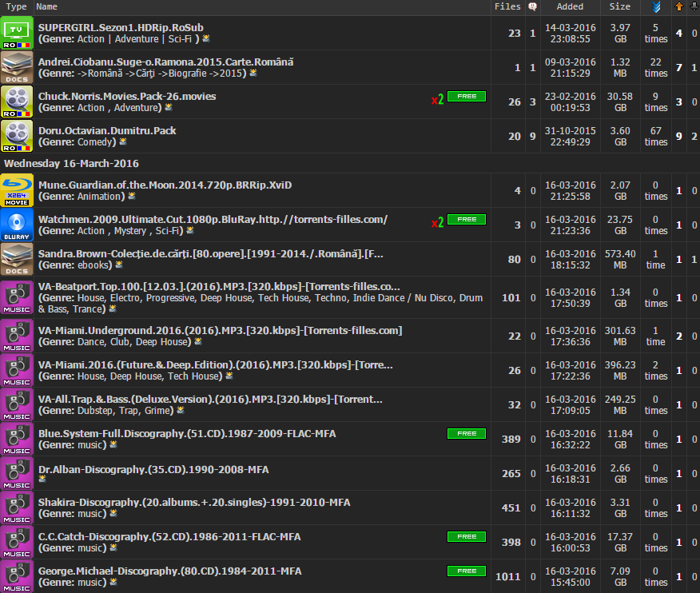
Task: Click the MUSIC icon for Dr.Alban discography
Action: coord(17,473)
